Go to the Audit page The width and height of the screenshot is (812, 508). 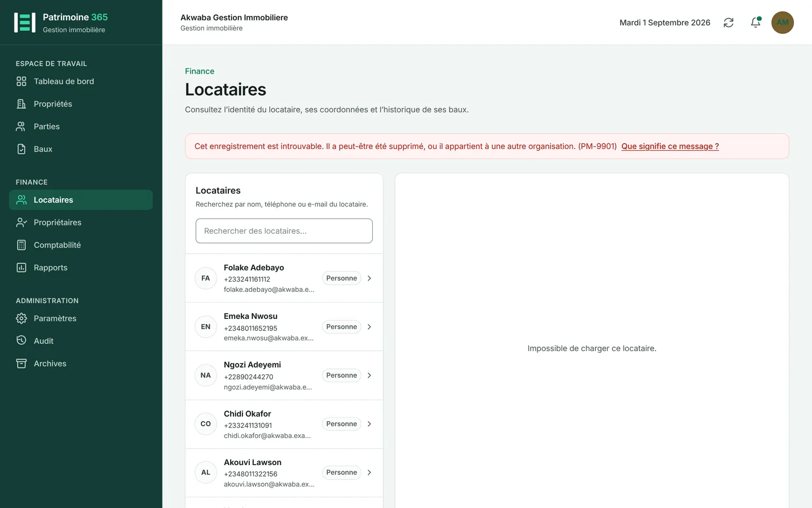(x=81, y=341)
